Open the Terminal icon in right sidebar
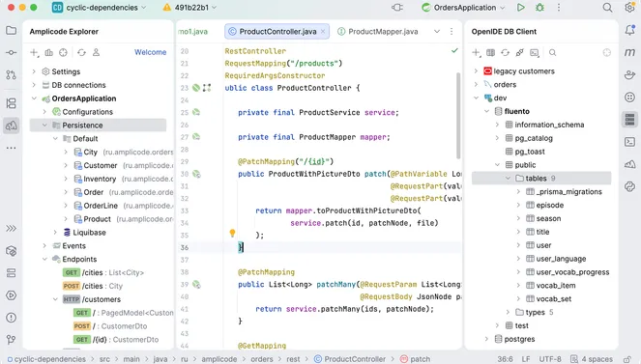Viewport: 641px width, 364px height. pos(629,142)
